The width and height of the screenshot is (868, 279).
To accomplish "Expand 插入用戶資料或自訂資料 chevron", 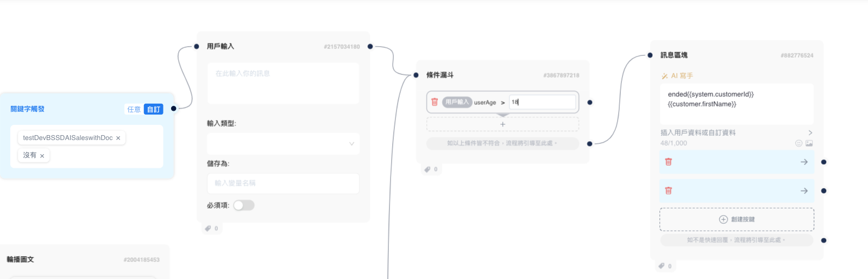I will click(810, 132).
